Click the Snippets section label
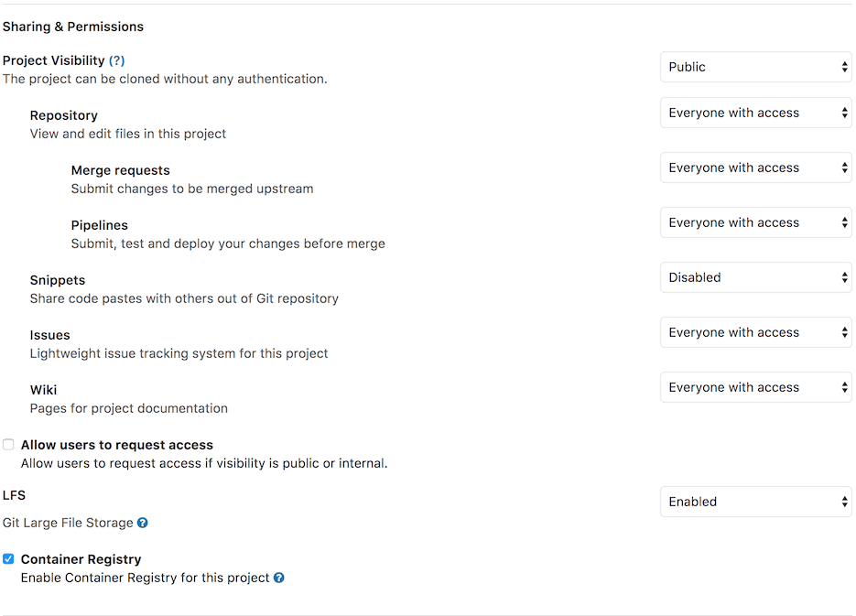856x616 pixels. [57, 280]
